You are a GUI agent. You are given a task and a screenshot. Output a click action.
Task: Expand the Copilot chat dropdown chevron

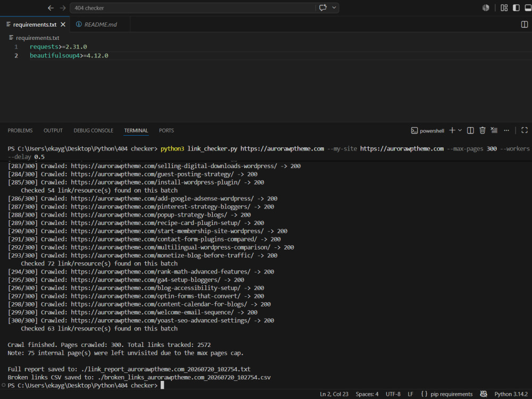coord(334,8)
